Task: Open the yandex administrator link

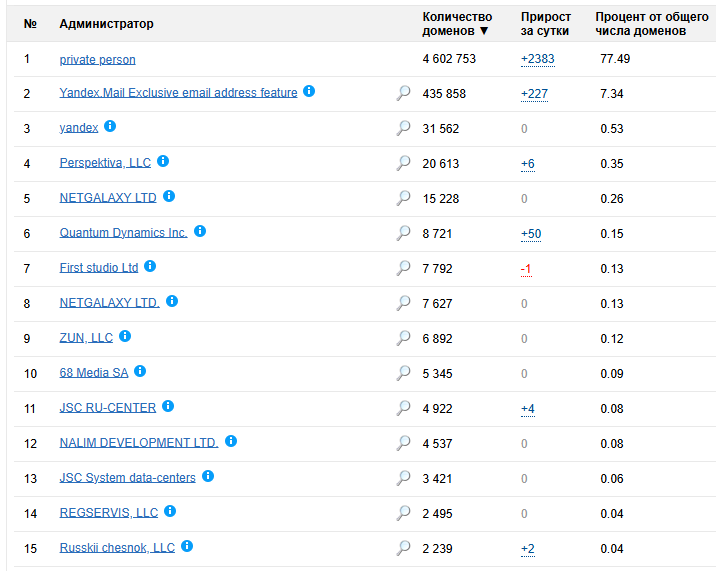Action: click(79, 128)
